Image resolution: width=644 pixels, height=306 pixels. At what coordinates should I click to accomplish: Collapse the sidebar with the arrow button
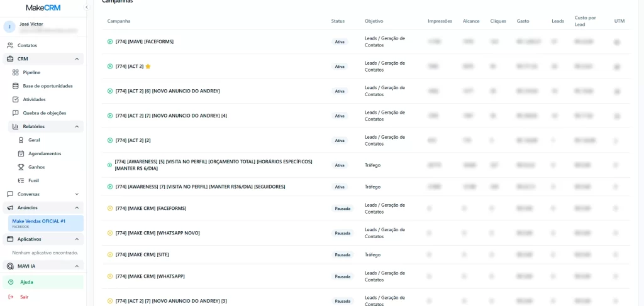(x=87, y=7)
